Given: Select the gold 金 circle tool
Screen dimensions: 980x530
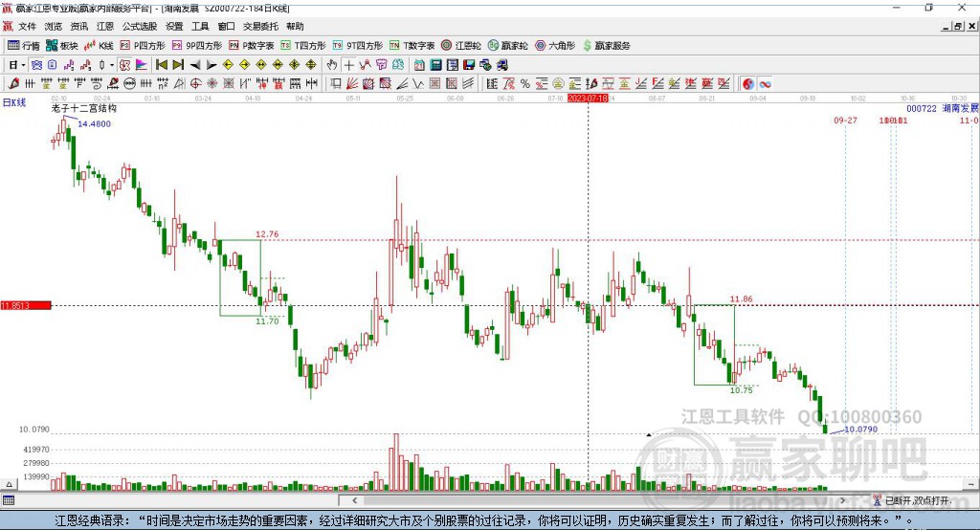Looking at the screenshot, I should [x=558, y=84].
